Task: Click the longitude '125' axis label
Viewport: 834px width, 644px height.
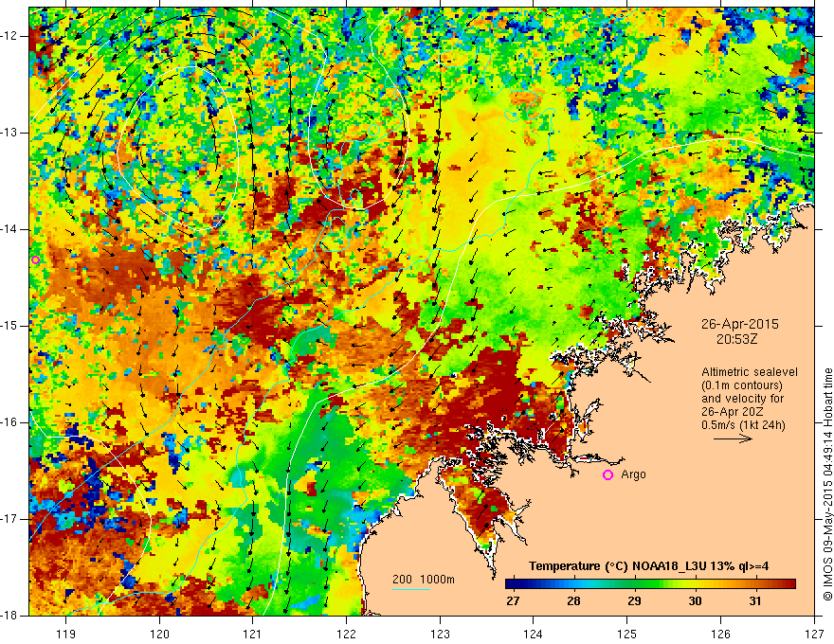Action: [627, 634]
